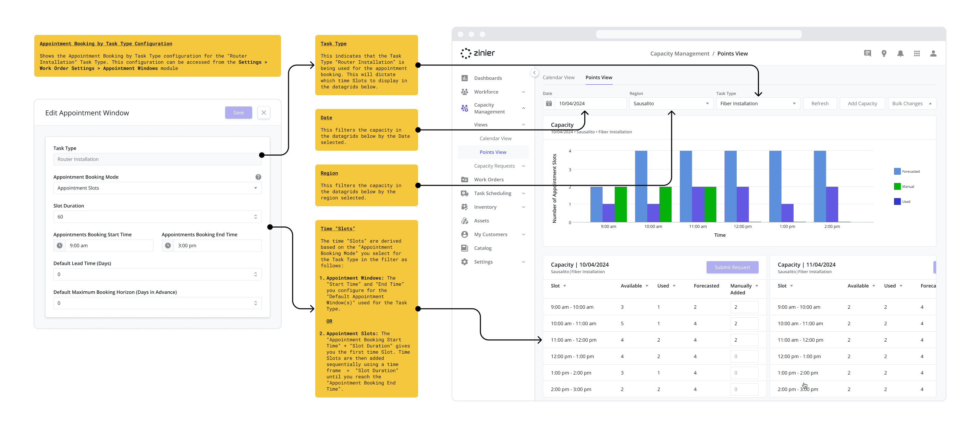980x428 pixels.
Task: Click the Forecasted legend swatch
Action: (897, 172)
